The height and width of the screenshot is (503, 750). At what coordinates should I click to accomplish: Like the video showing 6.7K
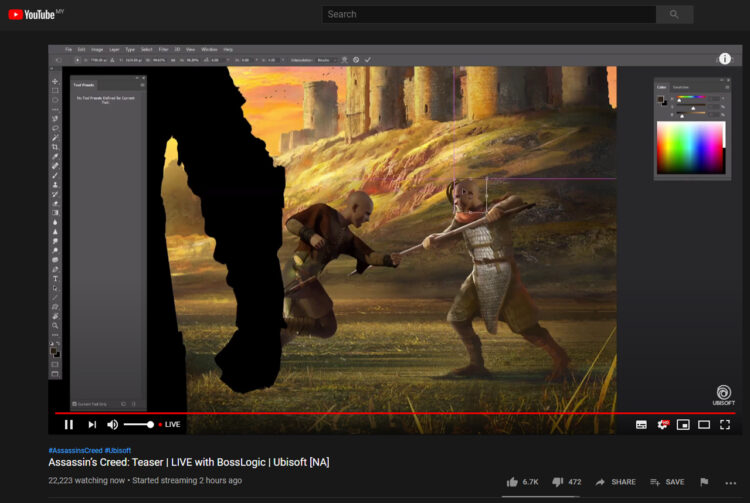[522, 482]
